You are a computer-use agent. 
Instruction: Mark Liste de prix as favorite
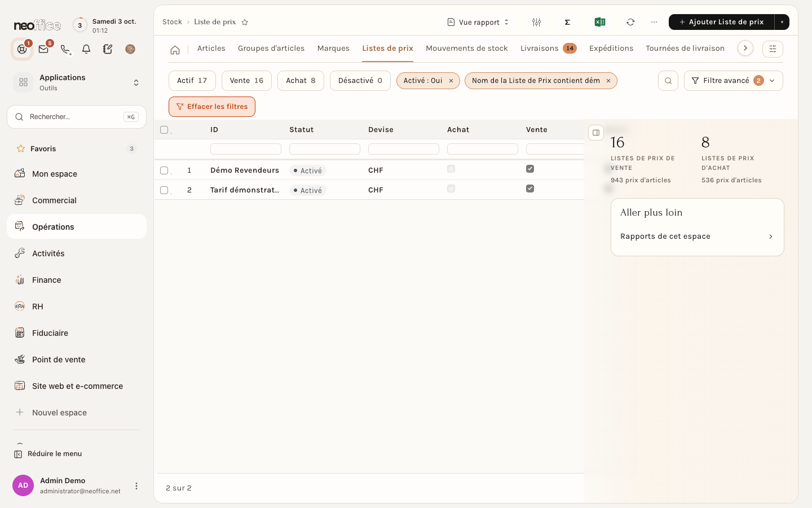click(245, 22)
